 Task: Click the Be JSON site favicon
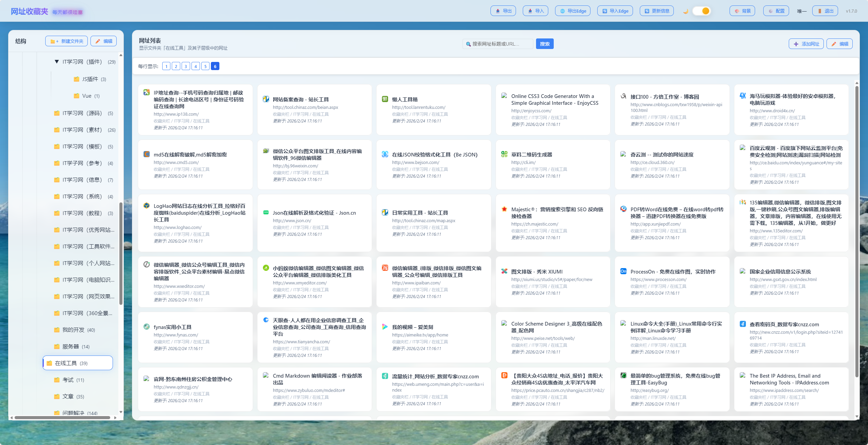pyautogui.click(x=385, y=154)
